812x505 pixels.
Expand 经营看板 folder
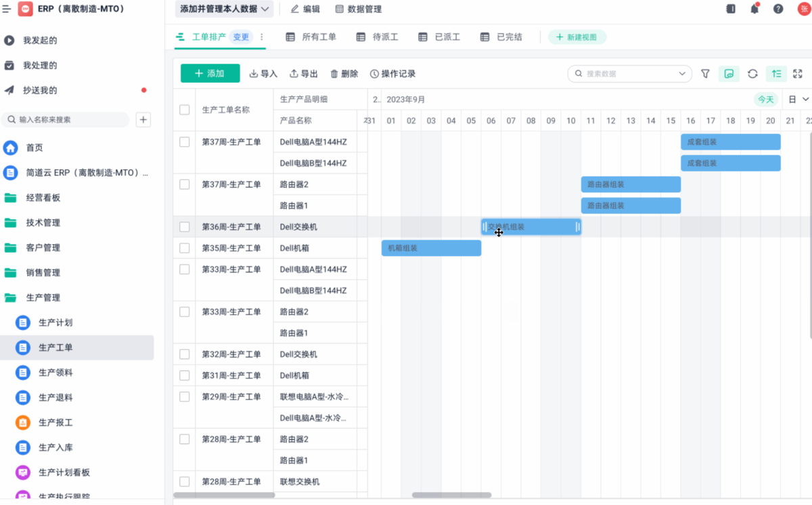(43, 198)
